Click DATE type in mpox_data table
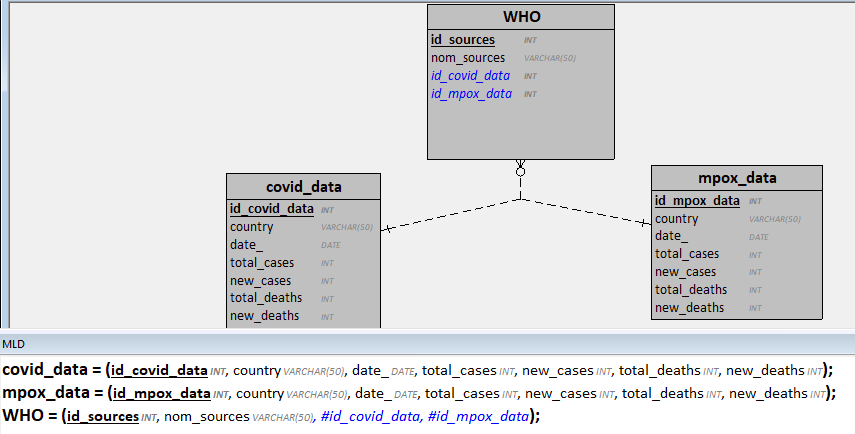The height and width of the screenshot is (434, 855). (758, 237)
